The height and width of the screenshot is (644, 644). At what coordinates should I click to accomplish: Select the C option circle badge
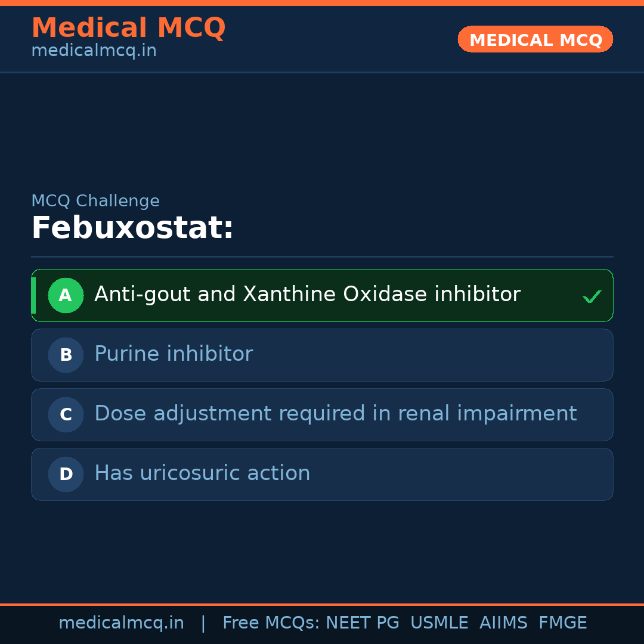pos(66,414)
